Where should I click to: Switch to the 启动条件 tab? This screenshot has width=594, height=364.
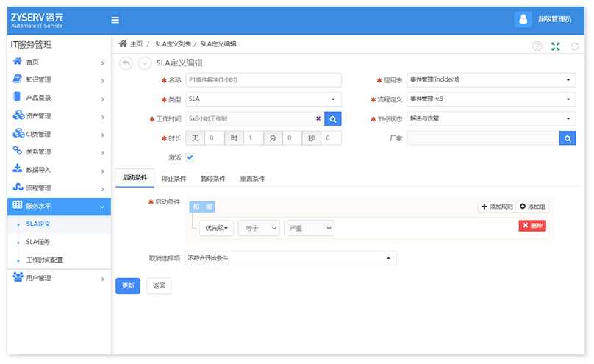pos(135,178)
